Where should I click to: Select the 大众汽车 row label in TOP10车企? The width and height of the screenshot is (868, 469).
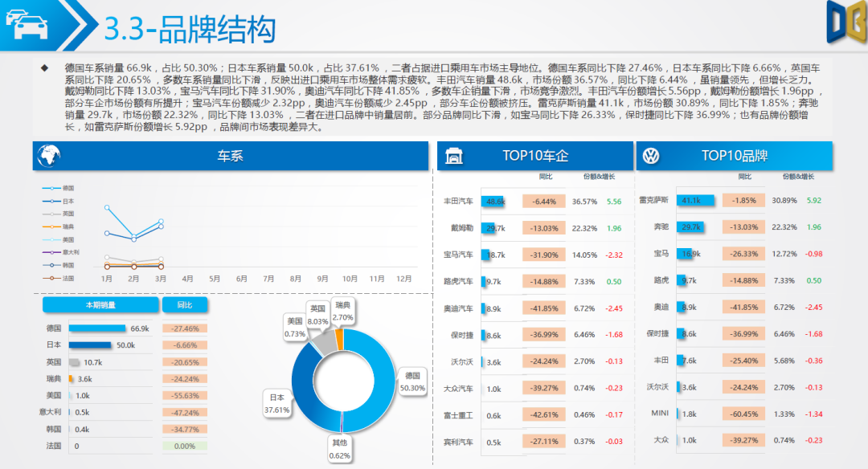click(458, 388)
